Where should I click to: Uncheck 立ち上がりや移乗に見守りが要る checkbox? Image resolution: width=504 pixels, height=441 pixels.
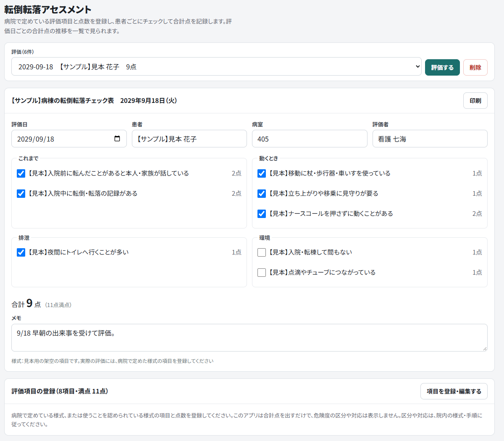(262, 194)
